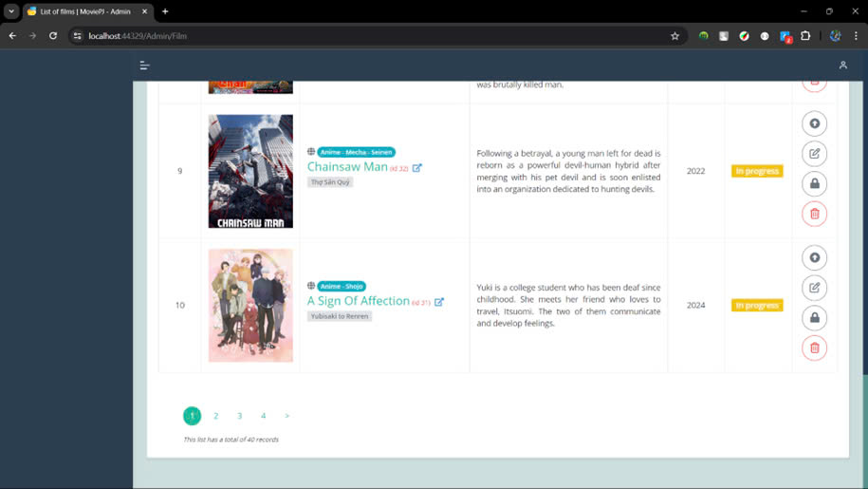Click the green extension icon in toolbar
Screen dimensions: 868x489
pos(703,36)
